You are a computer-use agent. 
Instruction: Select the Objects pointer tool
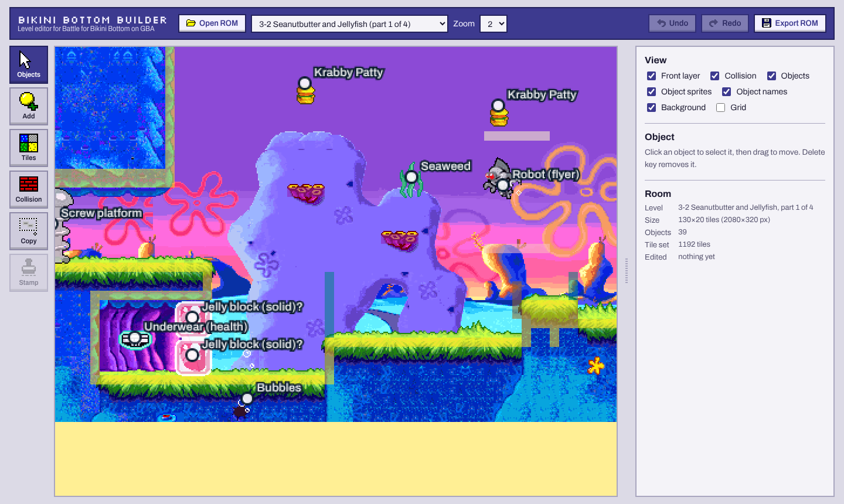[29, 64]
